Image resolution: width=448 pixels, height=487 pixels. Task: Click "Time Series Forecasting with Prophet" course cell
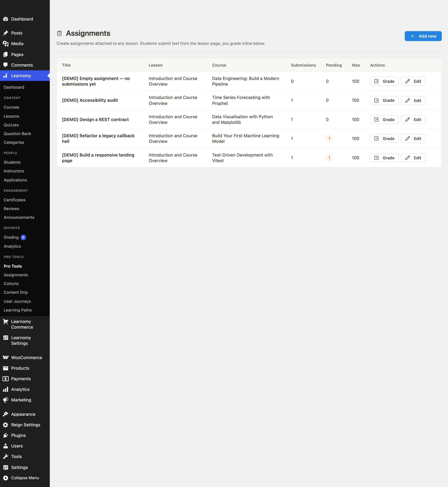coord(241,100)
